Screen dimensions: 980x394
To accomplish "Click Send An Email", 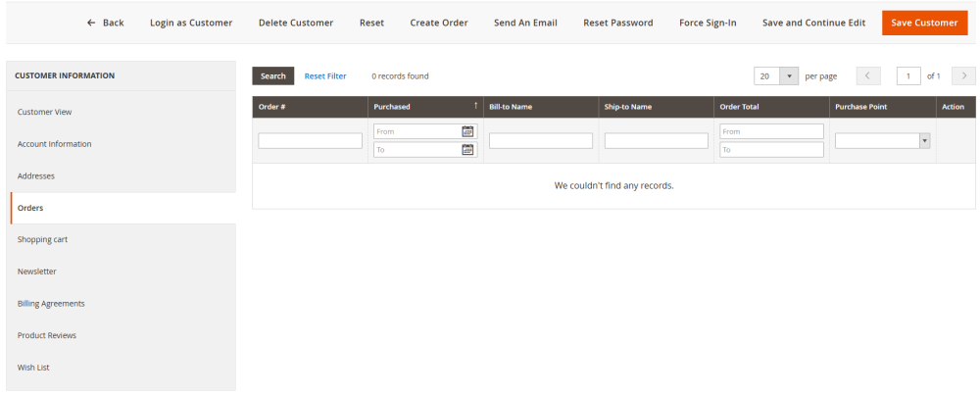I will point(525,23).
